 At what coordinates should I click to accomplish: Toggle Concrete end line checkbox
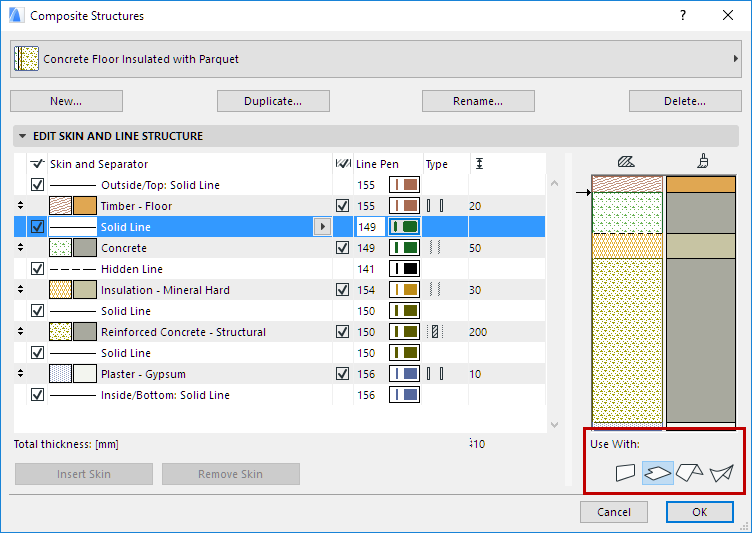coord(342,248)
